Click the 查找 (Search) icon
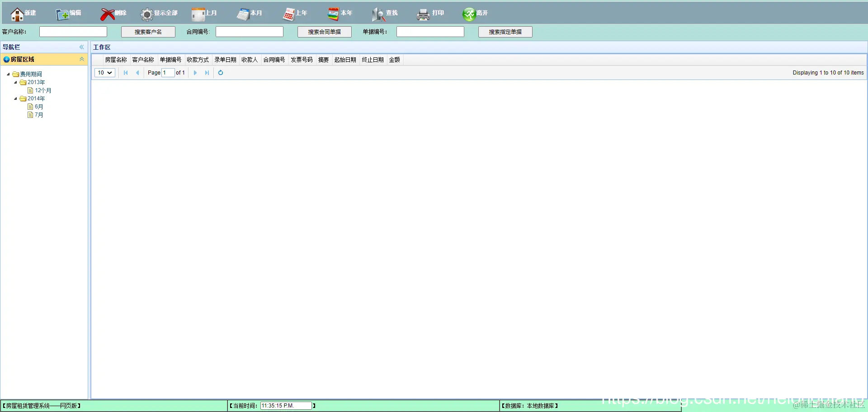This screenshot has height=412, width=868. click(x=378, y=14)
